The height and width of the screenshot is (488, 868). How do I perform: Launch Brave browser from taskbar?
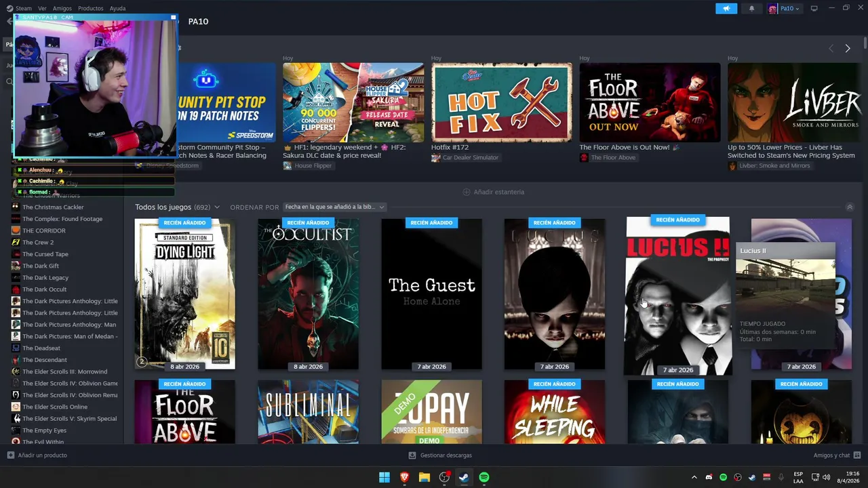[405, 477]
